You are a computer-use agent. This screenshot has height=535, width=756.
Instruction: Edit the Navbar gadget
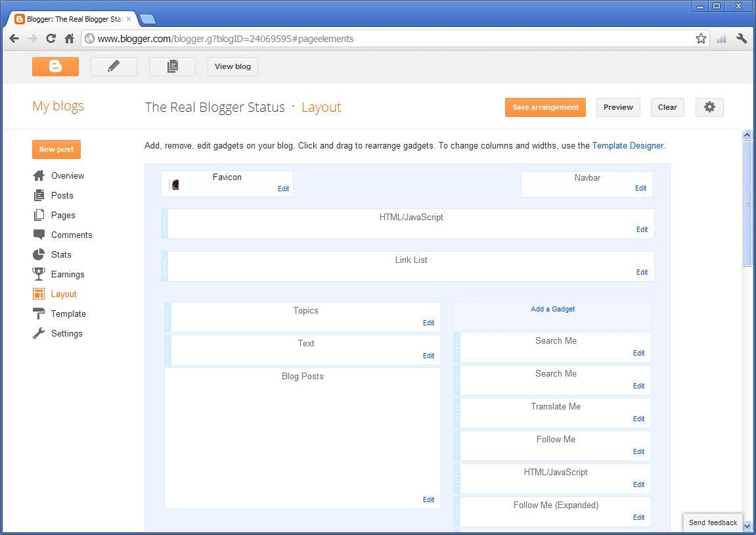(641, 188)
